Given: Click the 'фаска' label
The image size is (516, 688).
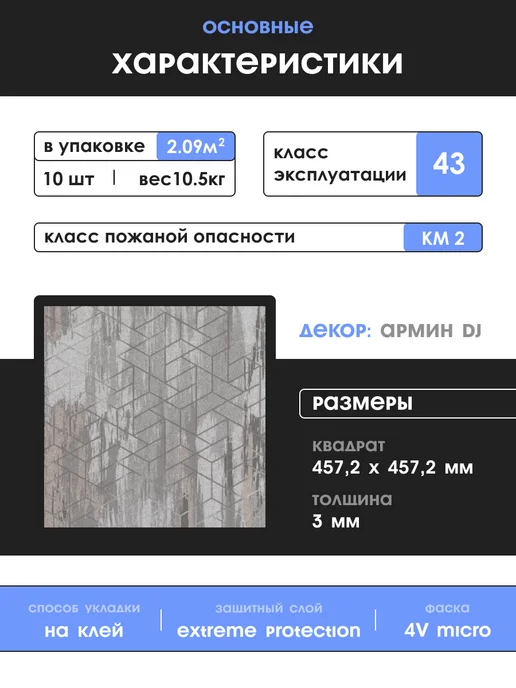Looking at the screenshot, I should (x=448, y=609).
